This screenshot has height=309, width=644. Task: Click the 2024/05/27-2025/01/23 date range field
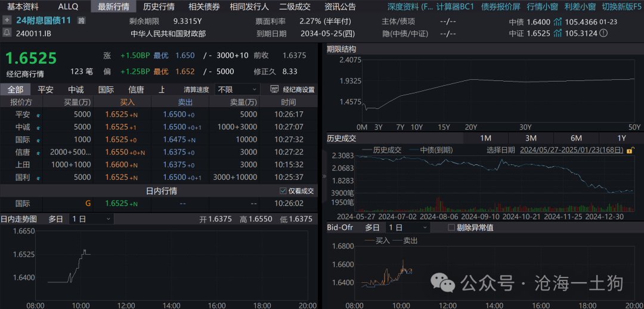(571, 150)
